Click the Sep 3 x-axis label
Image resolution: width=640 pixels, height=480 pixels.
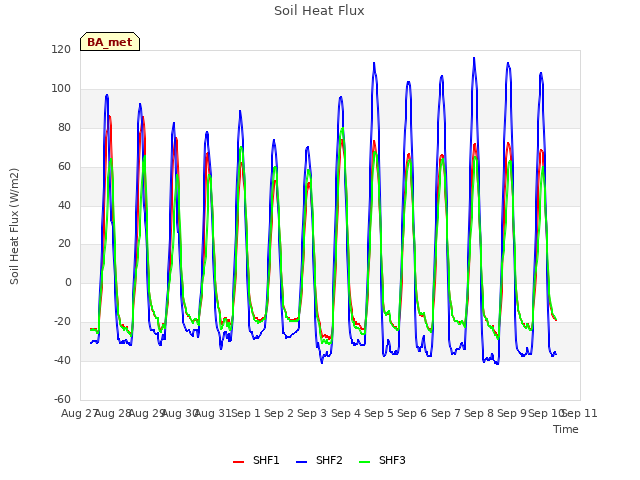[x=312, y=413]
